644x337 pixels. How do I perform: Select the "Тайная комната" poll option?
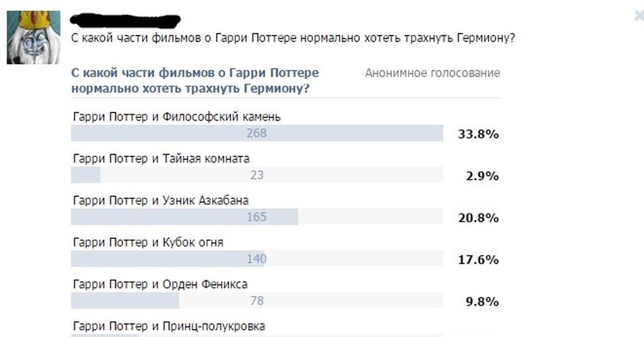pos(161,158)
